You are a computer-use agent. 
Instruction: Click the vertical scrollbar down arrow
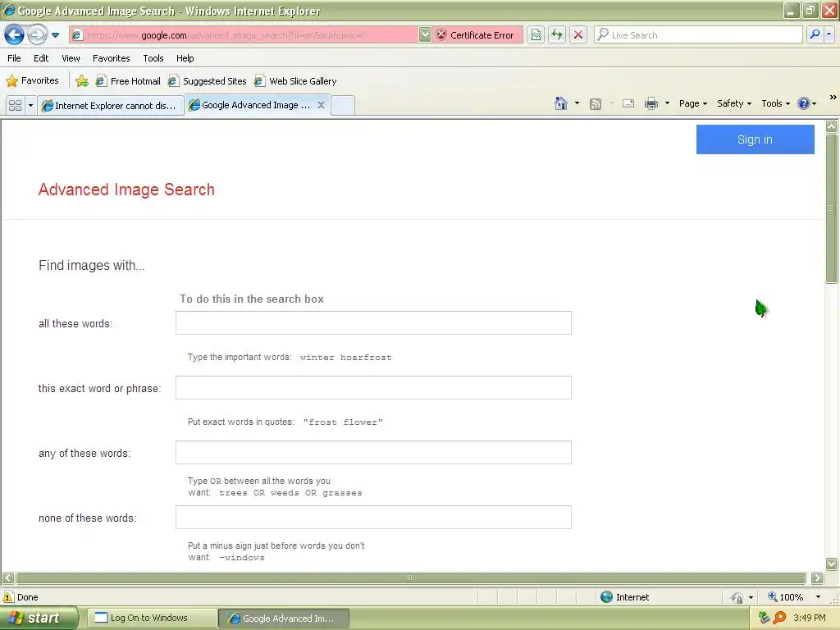pyautogui.click(x=832, y=564)
